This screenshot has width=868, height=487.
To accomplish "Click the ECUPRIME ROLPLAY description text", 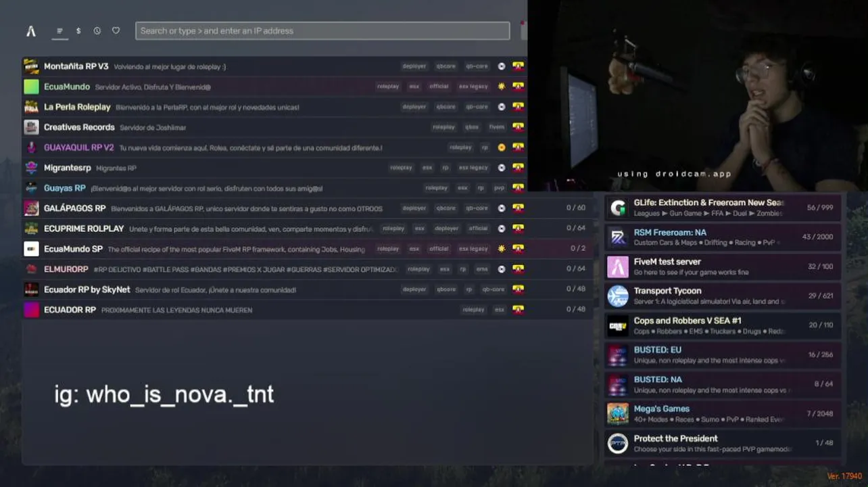I will pos(251,229).
